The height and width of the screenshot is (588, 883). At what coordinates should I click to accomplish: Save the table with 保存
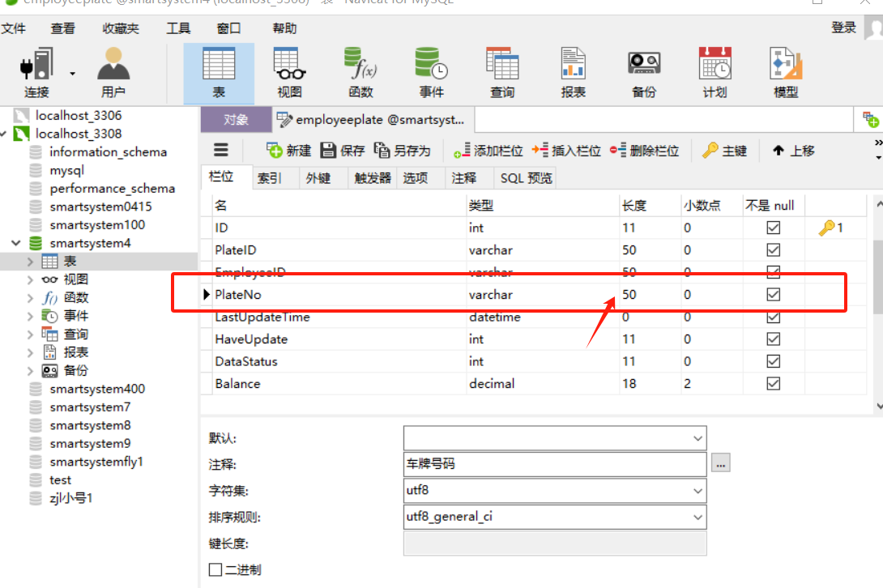click(343, 151)
